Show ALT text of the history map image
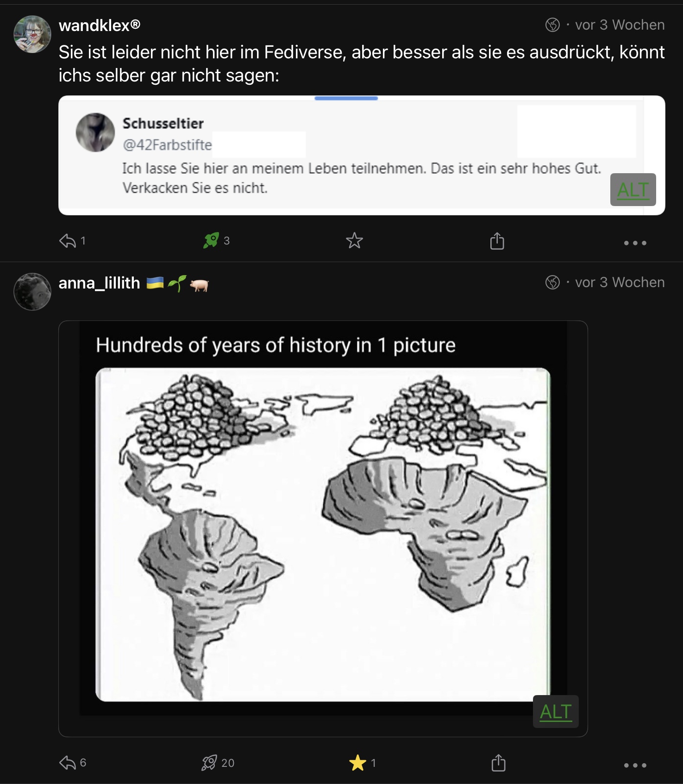The image size is (683, 784). 556,712
